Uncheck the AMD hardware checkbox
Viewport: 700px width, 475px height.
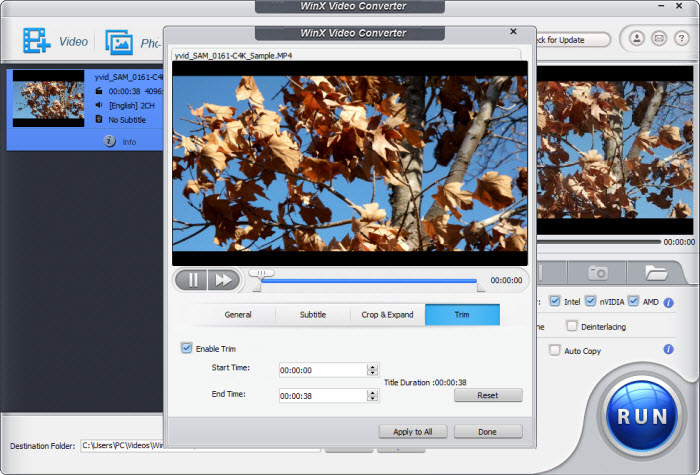click(x=633, y=301)
